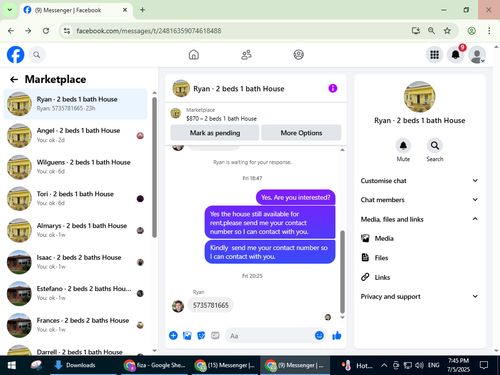Click the large house profile picture in details panel

pyautogui.click(x=419, y=97)
